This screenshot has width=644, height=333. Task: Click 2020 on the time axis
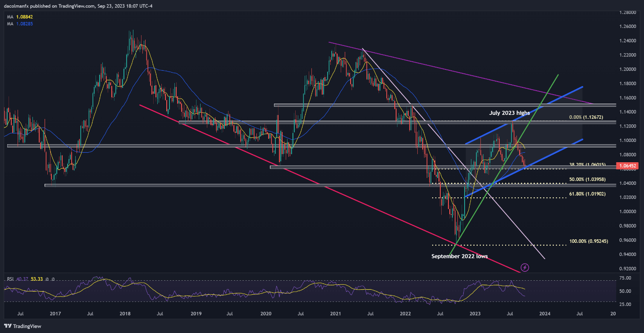click(265, 313)
